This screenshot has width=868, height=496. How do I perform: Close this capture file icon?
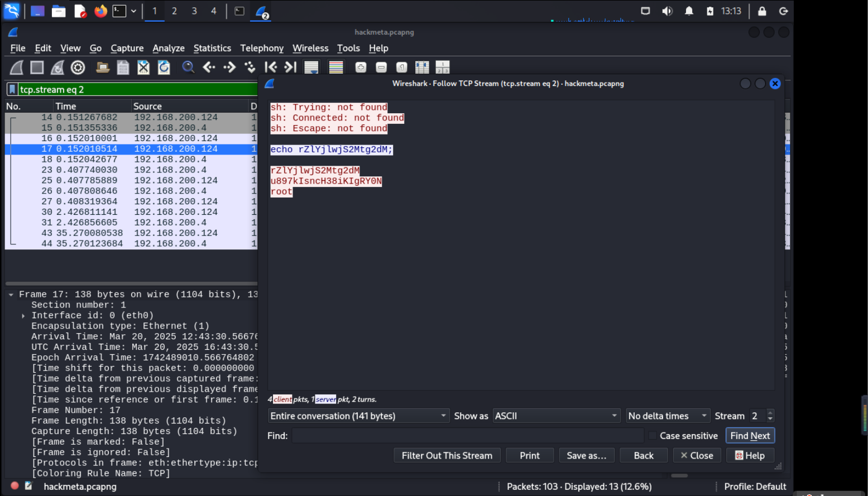point(143,68)
